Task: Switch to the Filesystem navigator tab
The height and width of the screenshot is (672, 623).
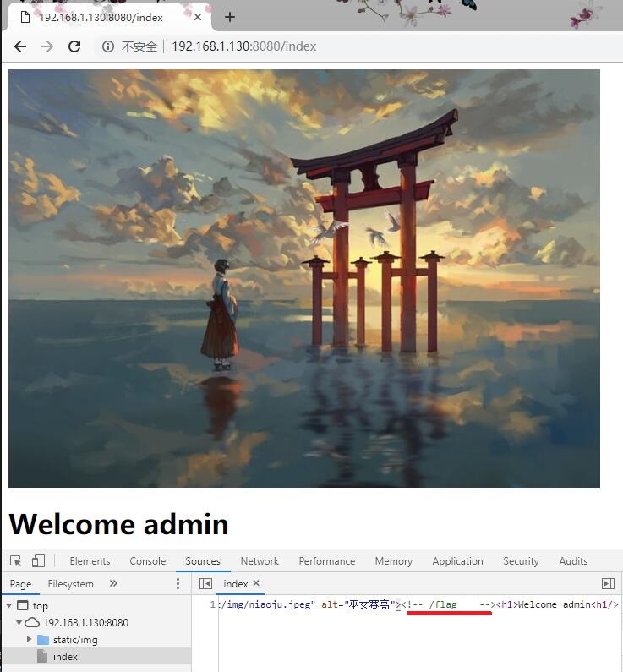Action: [71, 584]
